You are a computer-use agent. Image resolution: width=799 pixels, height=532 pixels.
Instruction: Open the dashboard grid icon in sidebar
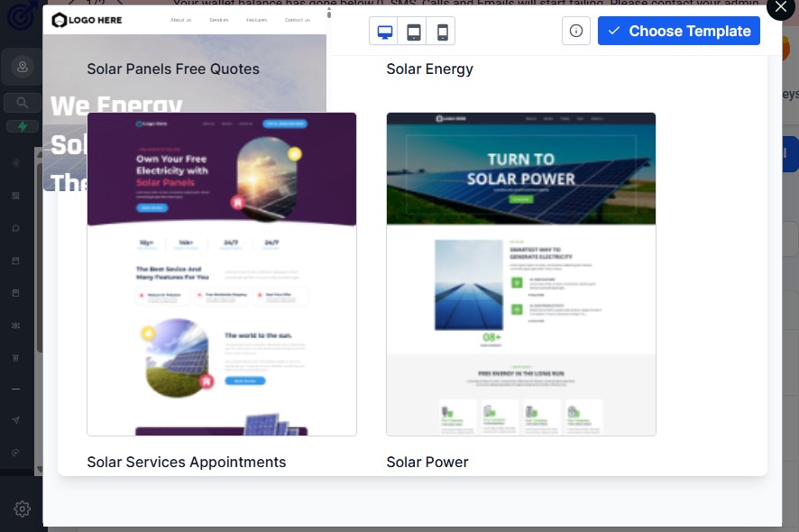pos(16,196)
